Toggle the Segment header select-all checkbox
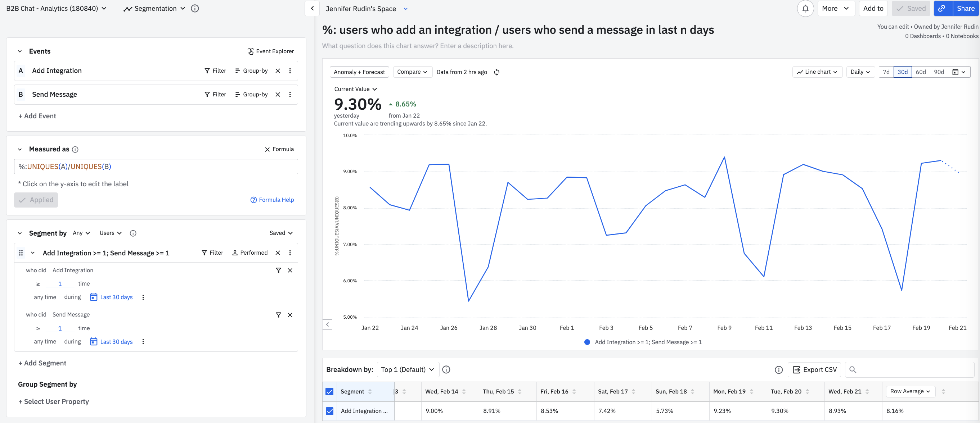 click(329, 391)
